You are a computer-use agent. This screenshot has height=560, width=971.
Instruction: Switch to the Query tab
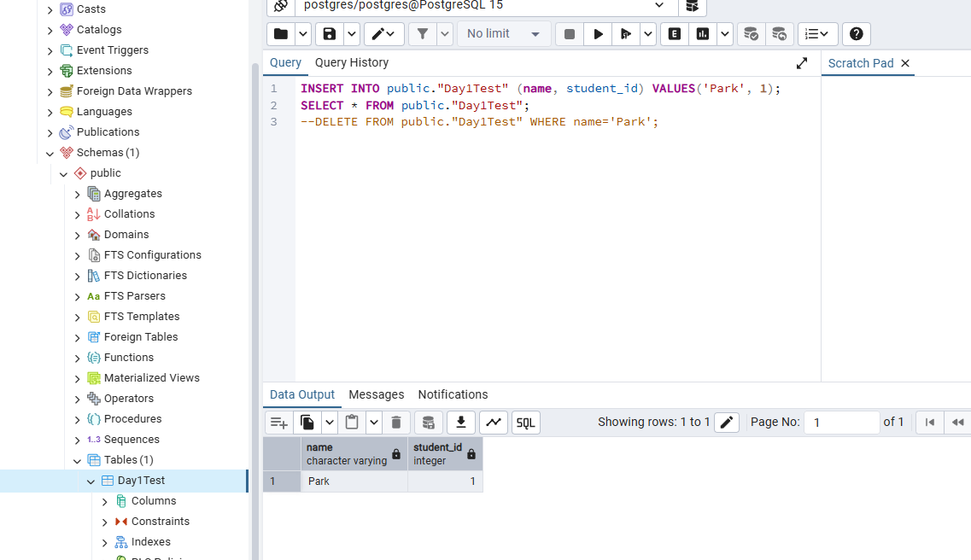pos(285,62)
